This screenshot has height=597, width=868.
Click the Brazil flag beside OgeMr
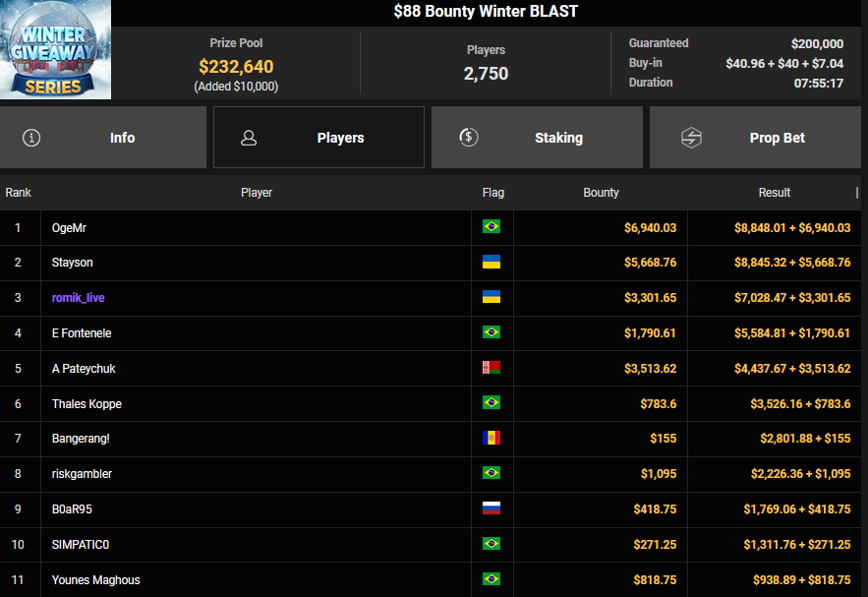point(492,227)
